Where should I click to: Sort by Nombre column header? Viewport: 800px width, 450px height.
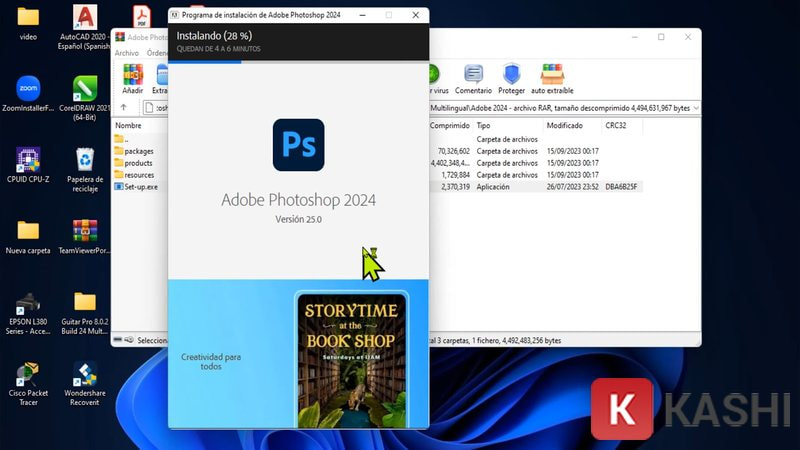(128, 126)
